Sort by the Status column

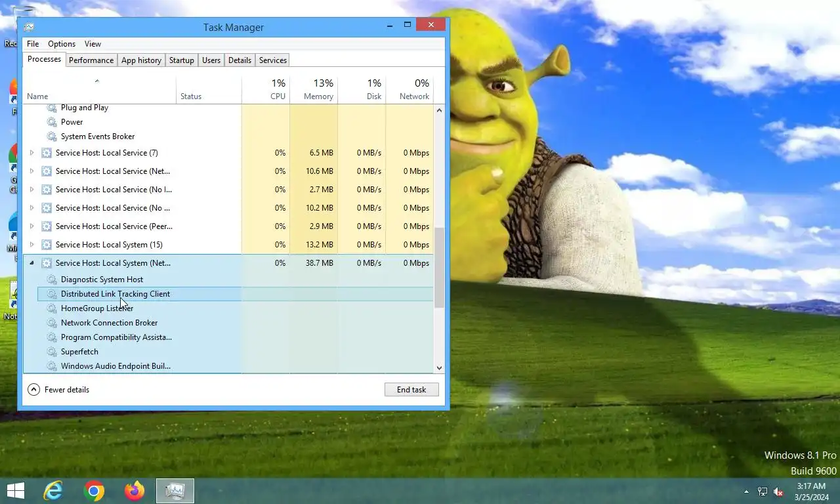click(x=209, y=90)
